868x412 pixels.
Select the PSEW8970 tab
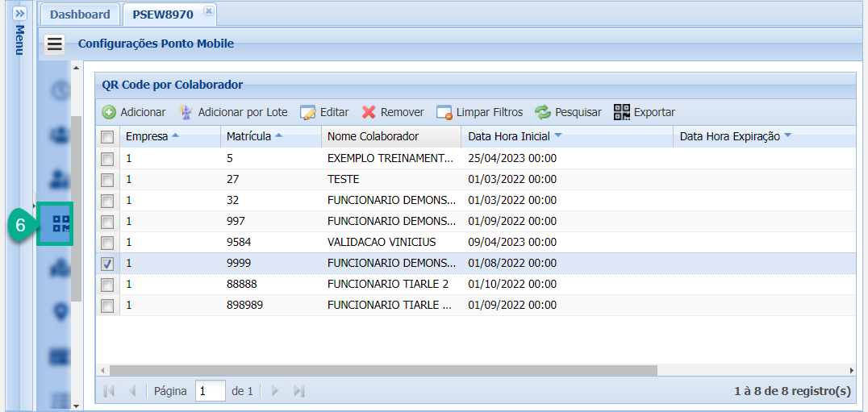click(x=162, y=15)
